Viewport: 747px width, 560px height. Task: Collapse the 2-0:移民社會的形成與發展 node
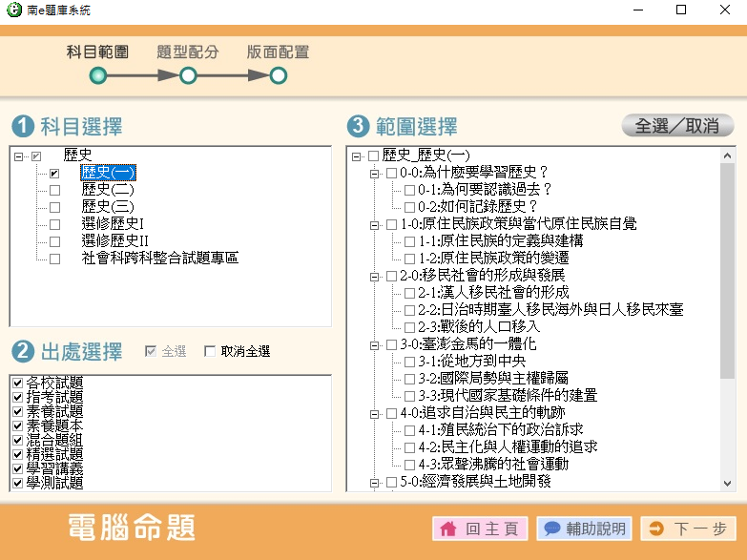(374, 276)
